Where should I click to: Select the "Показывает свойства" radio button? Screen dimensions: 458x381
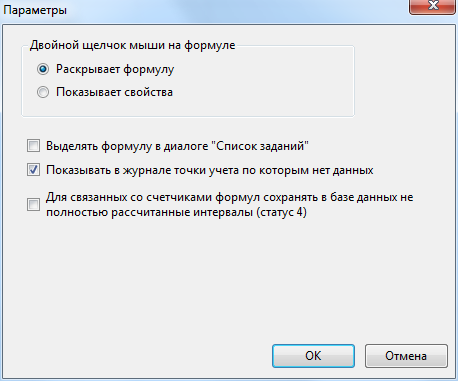click(x=43, y=92)
